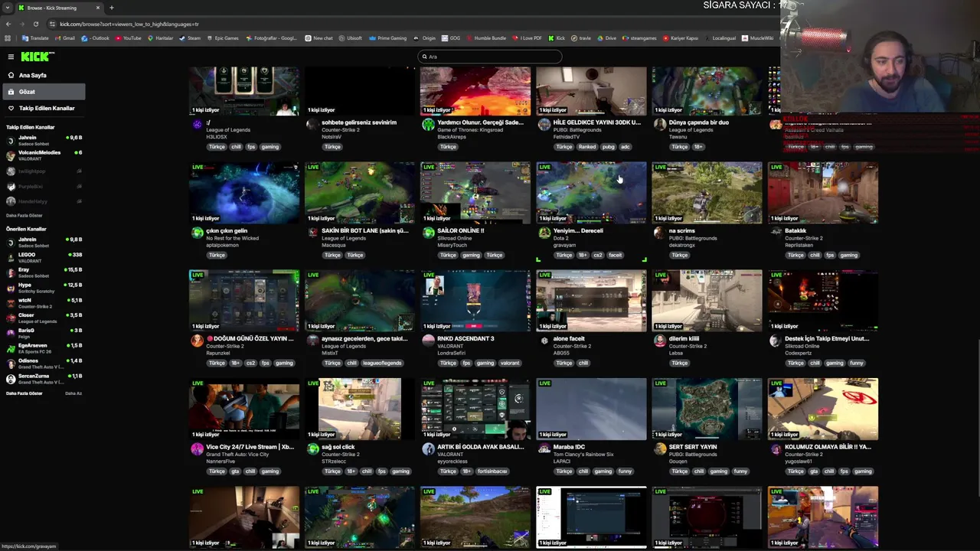This screenshot has width=980, height=551.
Task: Expand Daha Fazla Göster under recommended channels
Action: tap(23, 393)
